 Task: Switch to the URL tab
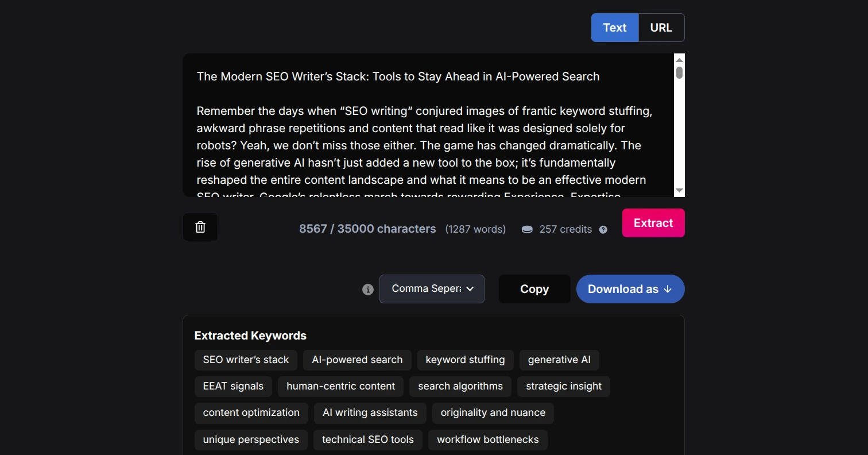[x=661, y=27]
